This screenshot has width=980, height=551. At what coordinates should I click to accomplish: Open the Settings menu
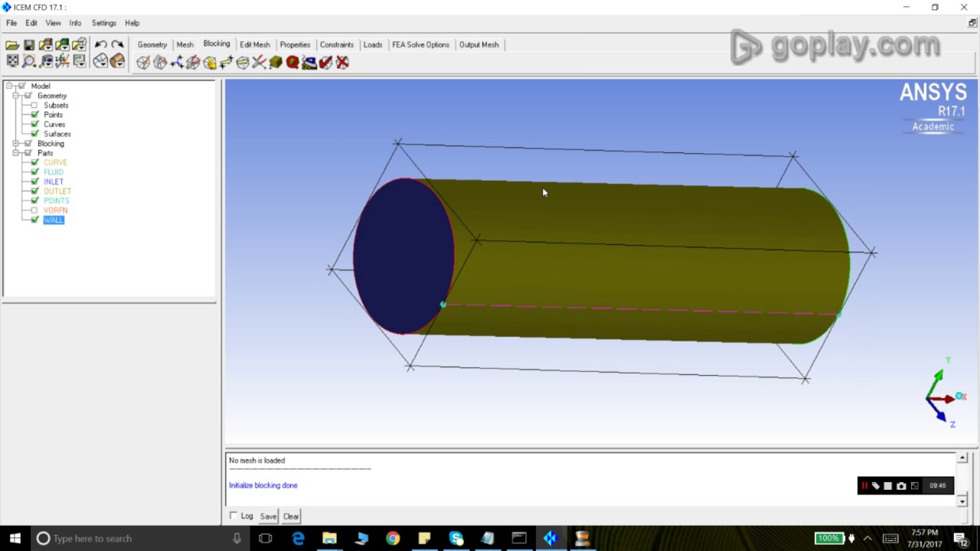coord(104,23)
